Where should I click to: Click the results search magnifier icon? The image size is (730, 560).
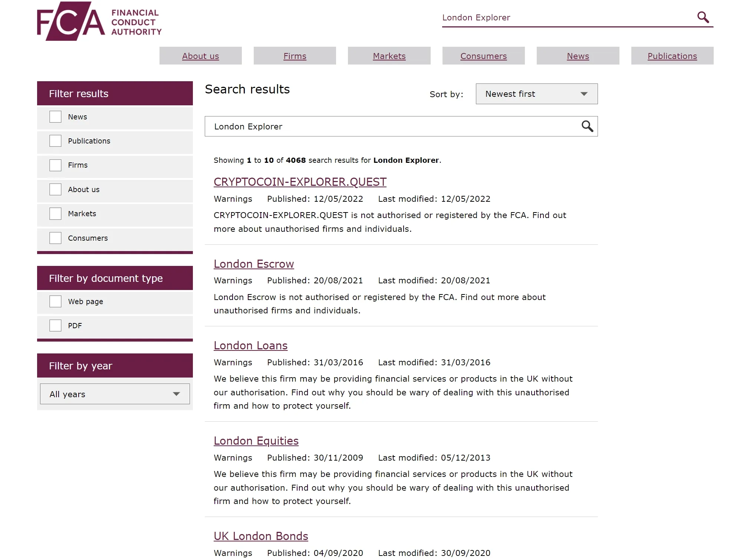(587, 126)
